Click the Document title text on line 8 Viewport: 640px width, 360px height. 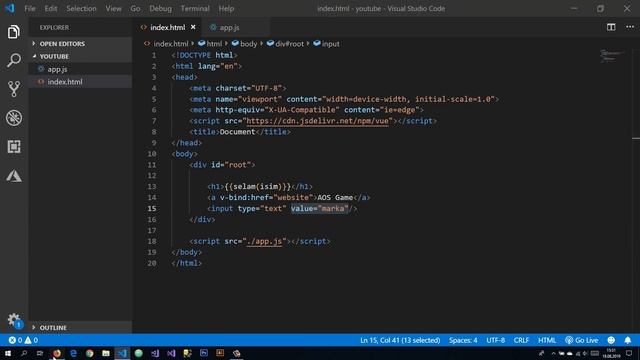pos(237,132)
